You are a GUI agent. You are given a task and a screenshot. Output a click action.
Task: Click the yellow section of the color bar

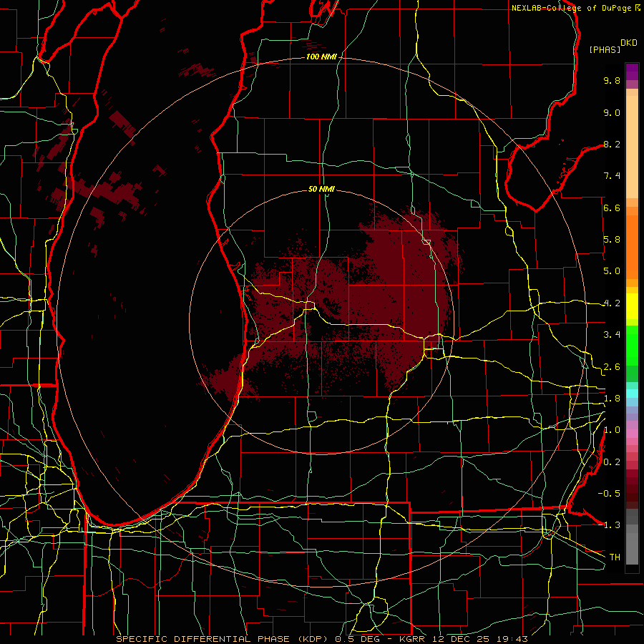632,306
